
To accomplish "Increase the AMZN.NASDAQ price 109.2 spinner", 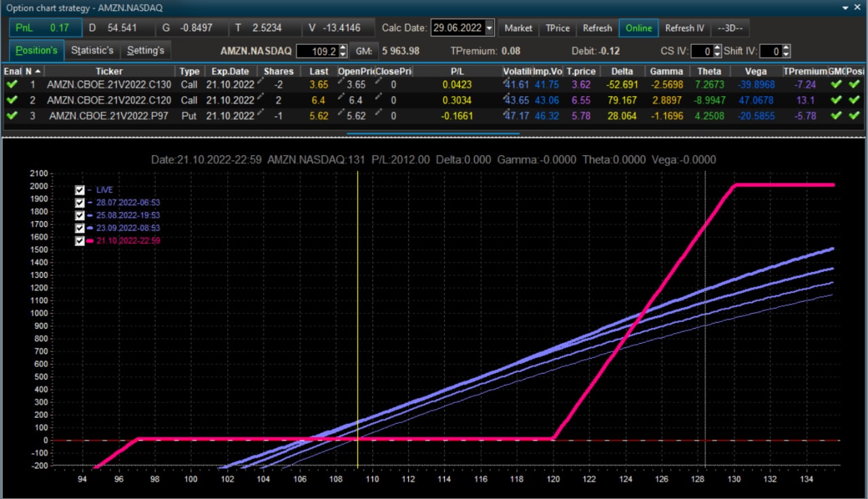I will pos(342,47).
